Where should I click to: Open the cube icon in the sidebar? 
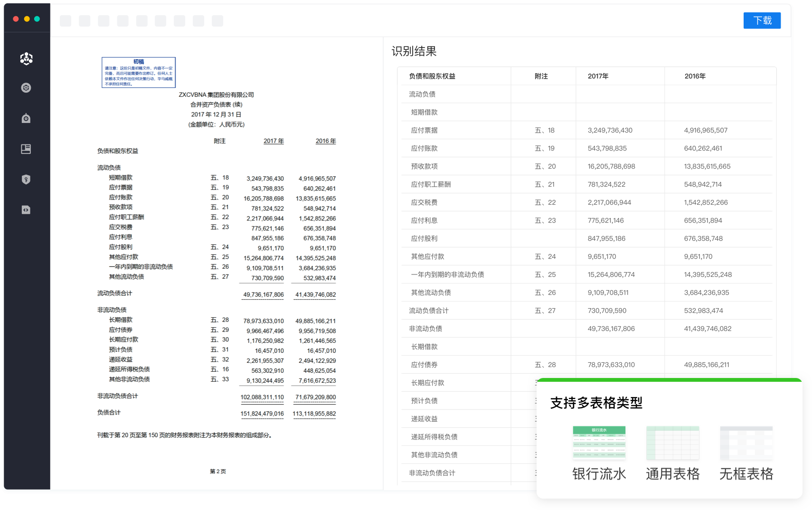(x=26, y=88)
